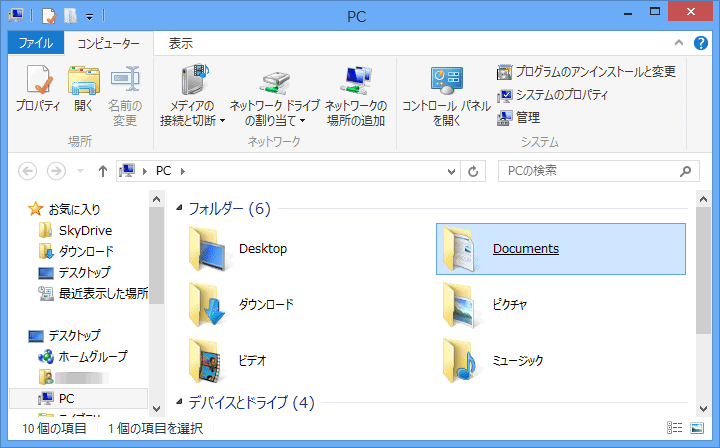
Task: Switch to large icons view in the status bar
Action: (697, 428)
